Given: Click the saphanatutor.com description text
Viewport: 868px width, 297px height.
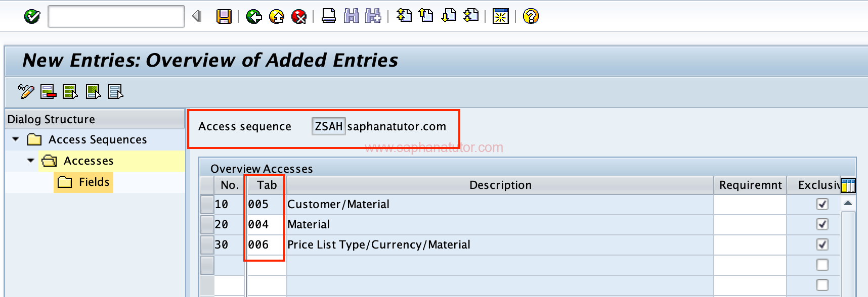Looking at the screenshot, I should pyautogui.click(x=397, y=126).
